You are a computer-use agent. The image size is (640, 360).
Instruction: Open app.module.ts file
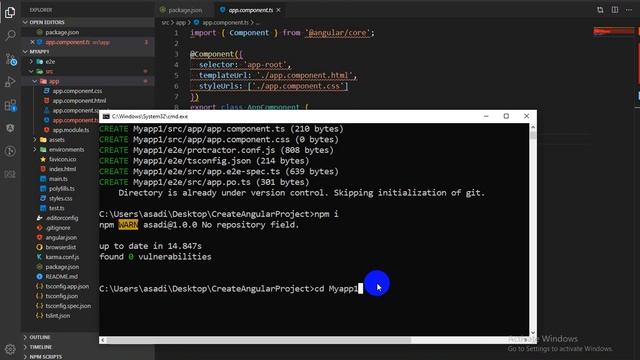coord(70,130)
